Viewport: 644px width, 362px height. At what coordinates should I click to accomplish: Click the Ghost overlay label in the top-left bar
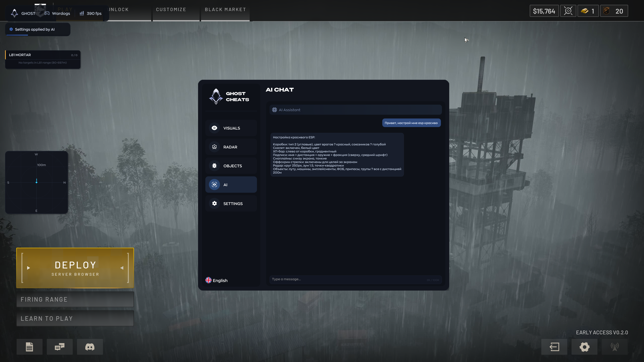click(23, 13)
